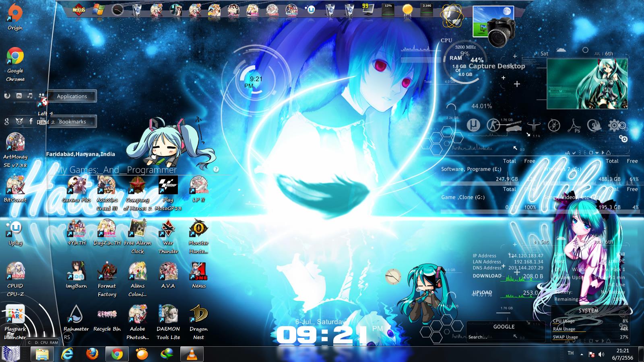Viewport: 644px width, 362px height.
Task: Launch the Assassins Creed III shortcut
Action: pos(107,193)
